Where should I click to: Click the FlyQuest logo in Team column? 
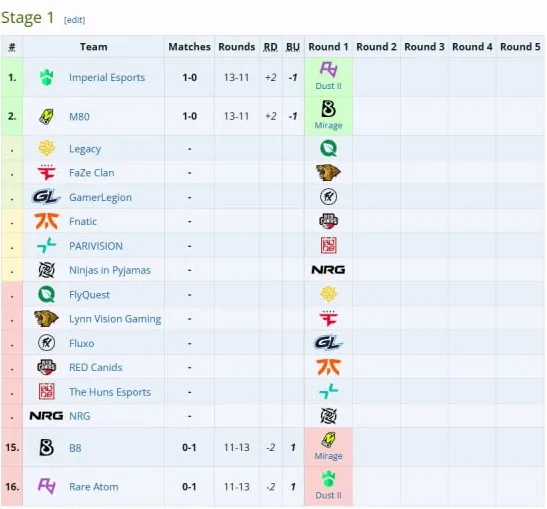[x=46, y=294]
